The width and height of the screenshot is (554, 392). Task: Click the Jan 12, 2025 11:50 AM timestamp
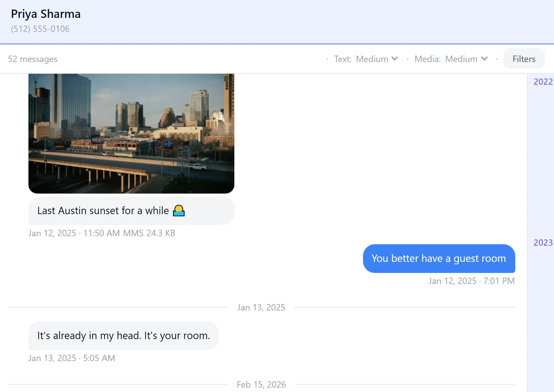74,233
